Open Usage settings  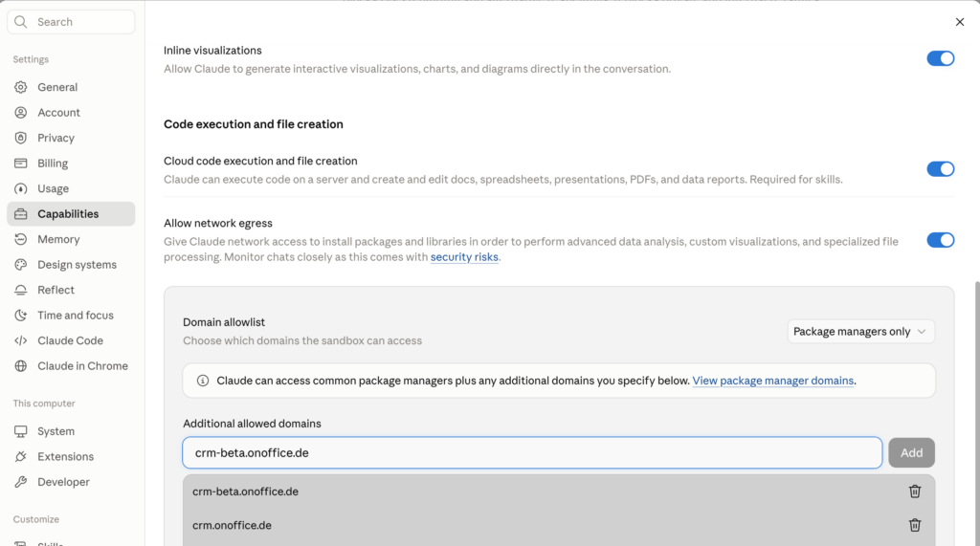[x=71, y=188]
